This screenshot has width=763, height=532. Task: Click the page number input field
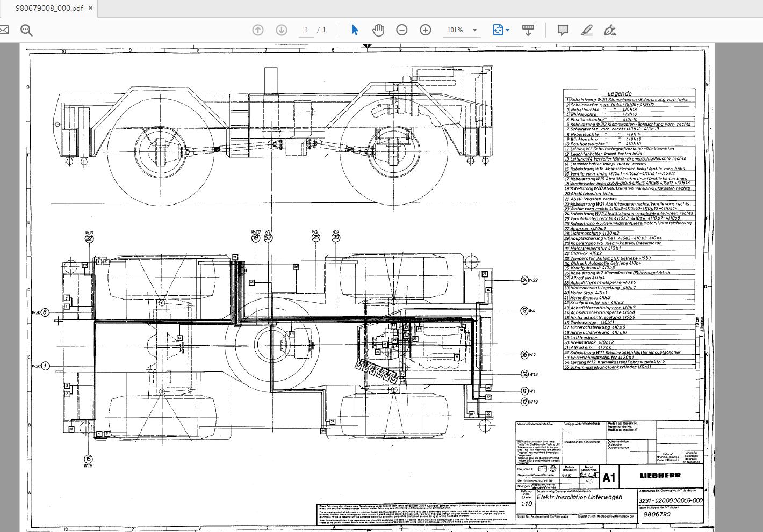(306, 30)
